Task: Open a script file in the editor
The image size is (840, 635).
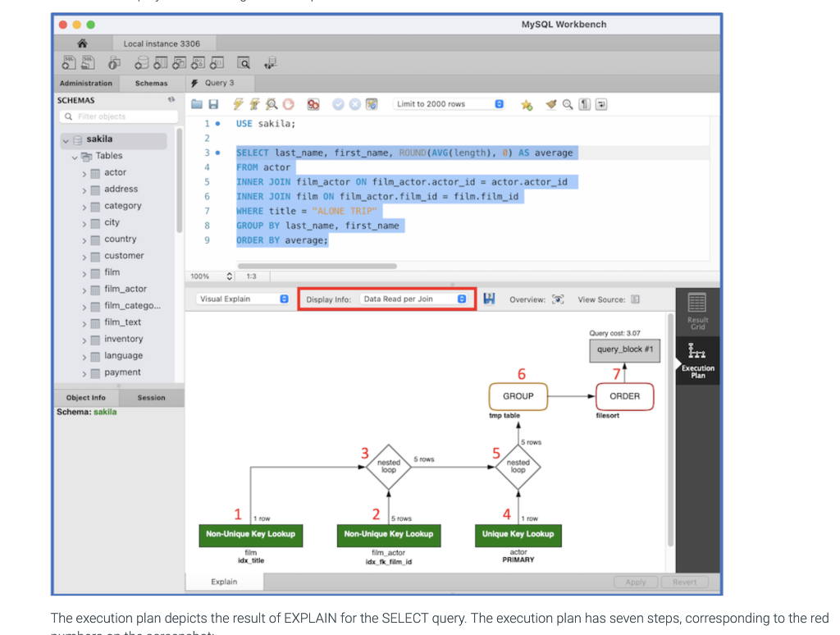Action: coord(197,104)
